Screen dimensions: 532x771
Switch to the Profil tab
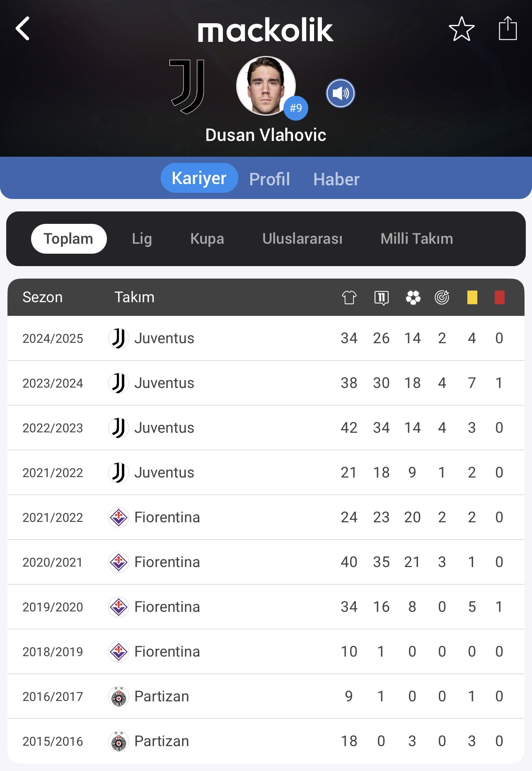270,179
